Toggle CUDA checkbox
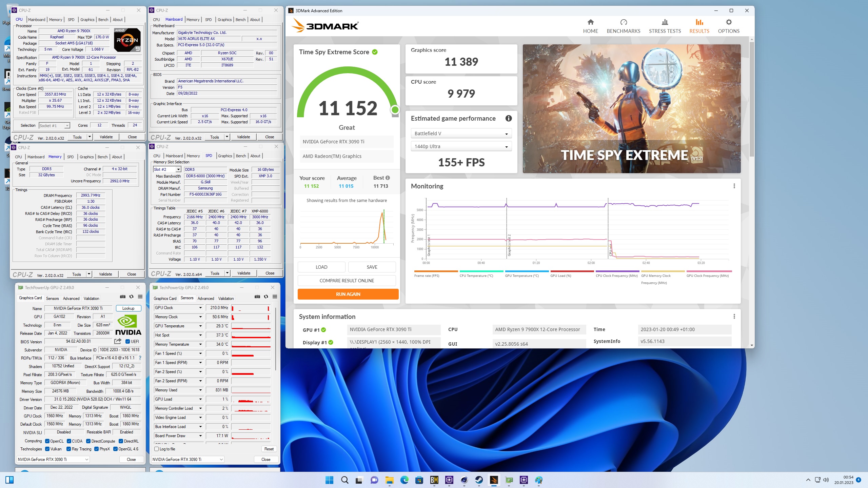This screenshot has width=868, height=488. 69,441
